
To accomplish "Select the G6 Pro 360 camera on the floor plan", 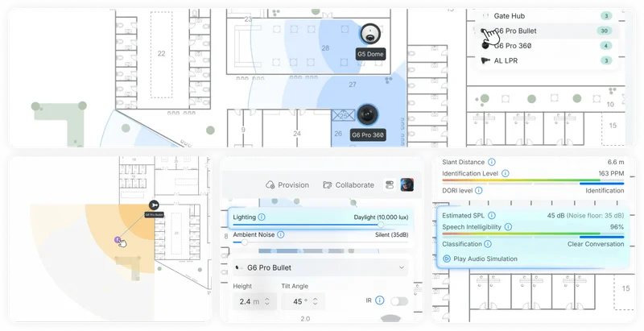I will [367, 114].
